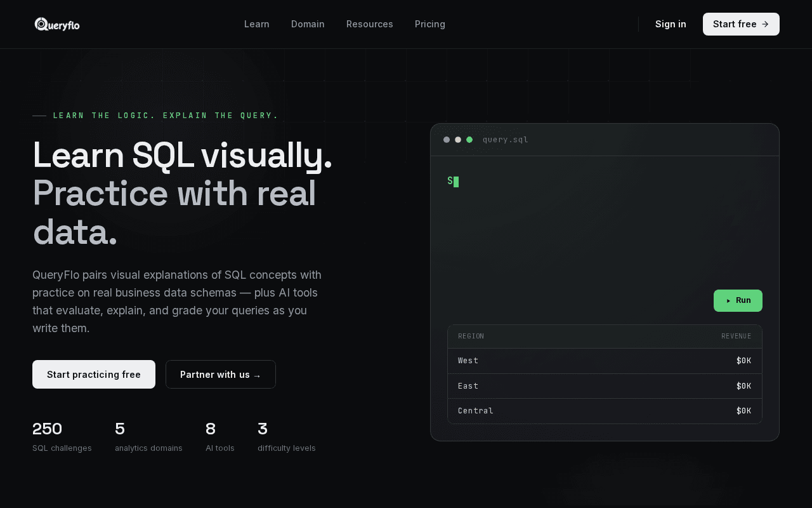Open the Resources menu item
This screenshot has width=812, height=508.
(370, 24)
